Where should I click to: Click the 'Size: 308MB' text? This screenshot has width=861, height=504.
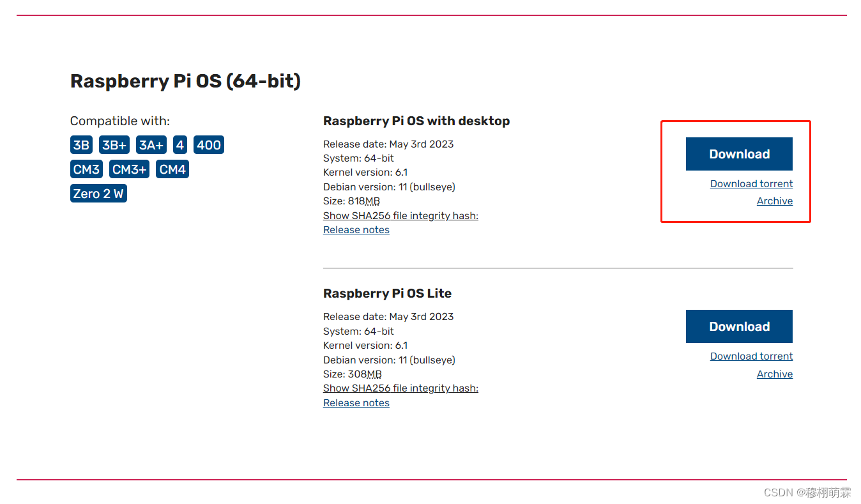tap(353, 374)
